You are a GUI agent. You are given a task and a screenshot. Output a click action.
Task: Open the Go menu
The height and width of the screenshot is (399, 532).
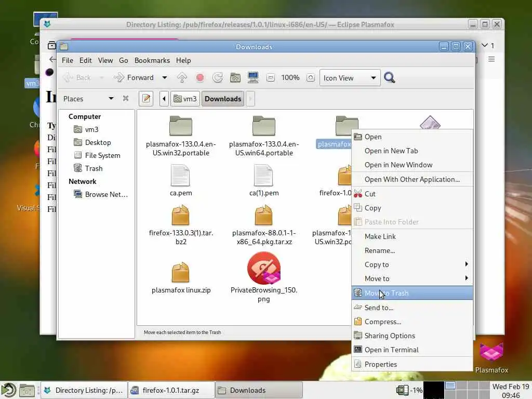point(124,60)
